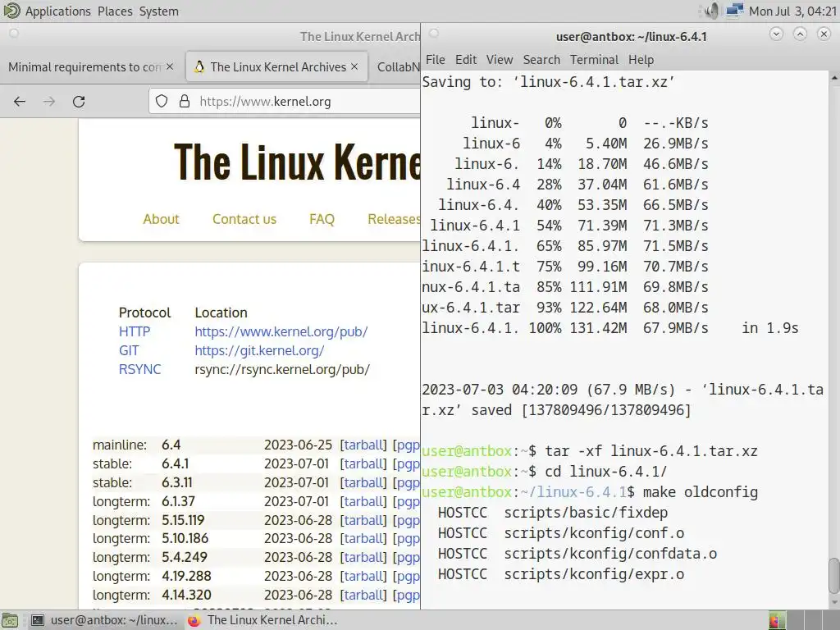Open the terminal Terminal menu
This screenshot has height=630, width=840.
click(594, 59)
